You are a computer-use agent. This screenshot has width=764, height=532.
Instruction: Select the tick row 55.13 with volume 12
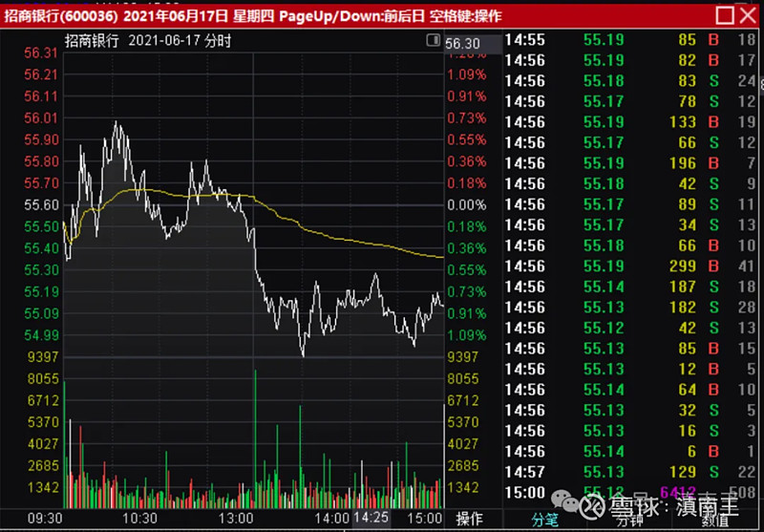[630, 369]
